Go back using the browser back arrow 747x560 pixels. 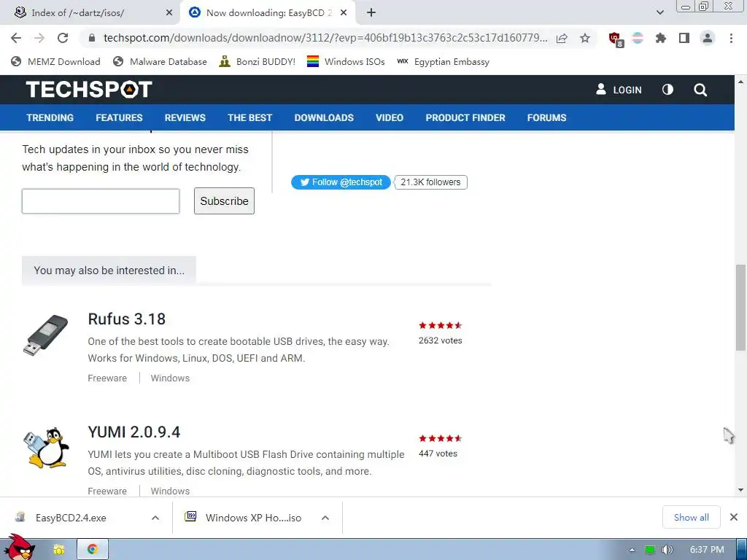pos(16,38)
